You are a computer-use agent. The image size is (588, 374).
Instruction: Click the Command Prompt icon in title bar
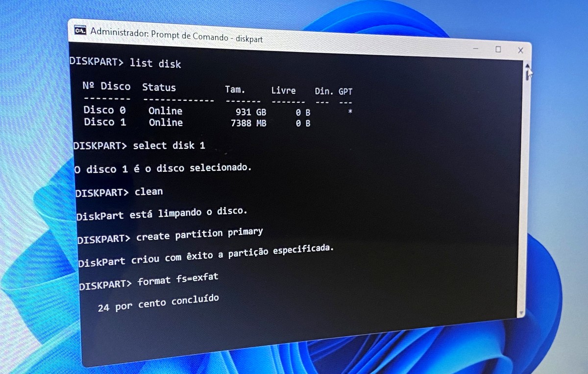point(80,30)
